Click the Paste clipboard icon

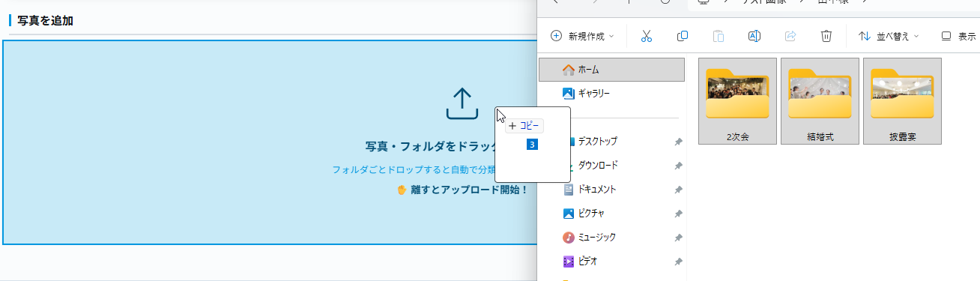coord(719,36)
